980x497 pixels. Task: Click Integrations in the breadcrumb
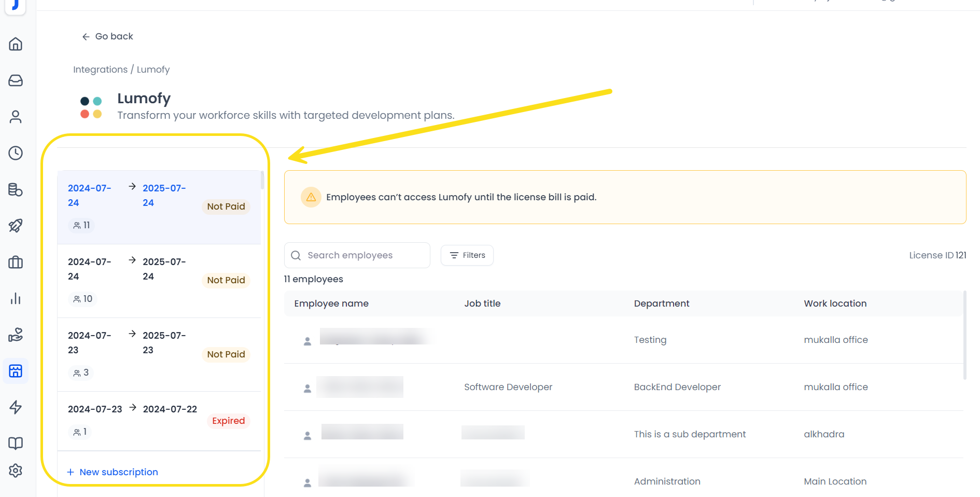click(x=100, y=70)
